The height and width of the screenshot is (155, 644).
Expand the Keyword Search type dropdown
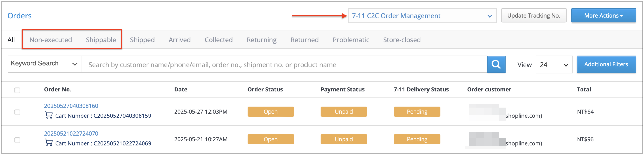(45, 64)
